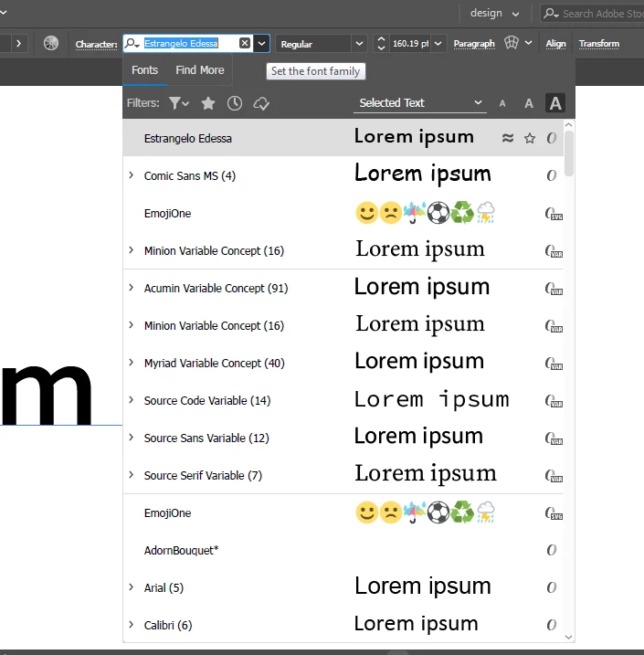Switch to the Fonts tab

[145, 70]
